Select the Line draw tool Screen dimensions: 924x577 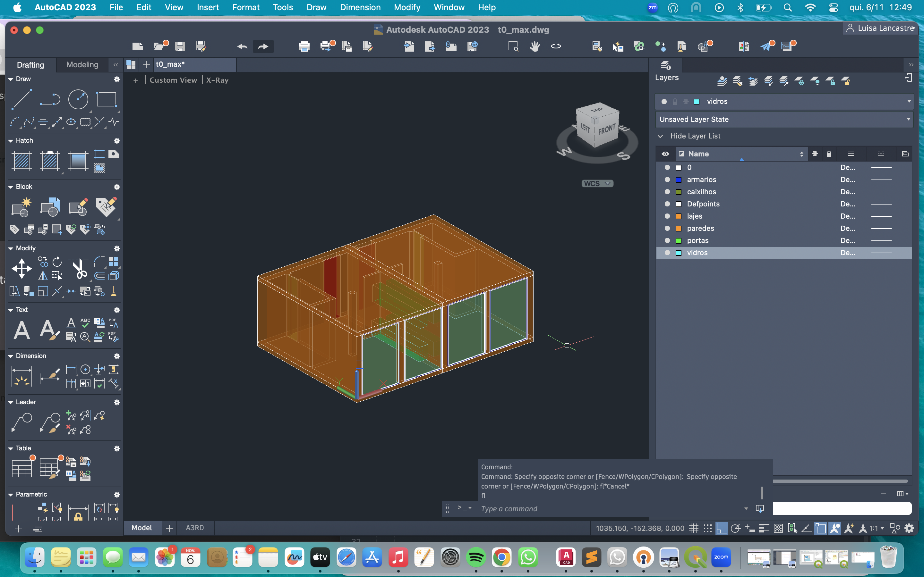coord(22,100)
